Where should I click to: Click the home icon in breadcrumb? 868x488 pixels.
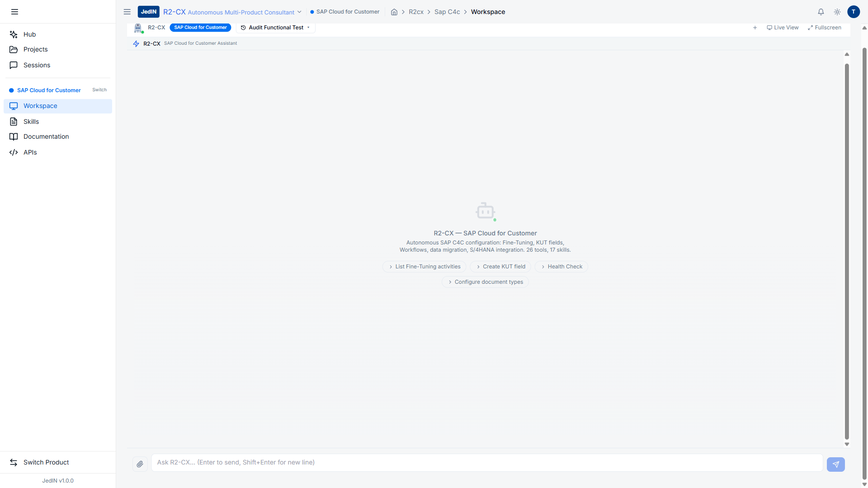point(394,12)
